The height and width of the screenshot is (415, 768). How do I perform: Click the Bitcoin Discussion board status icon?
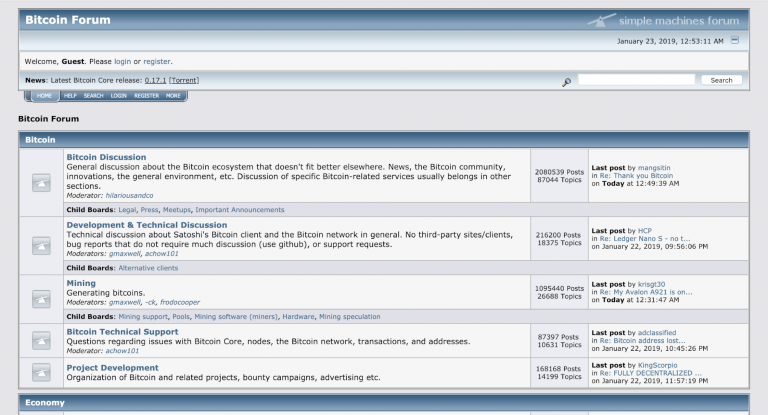(x=41, y=183)
